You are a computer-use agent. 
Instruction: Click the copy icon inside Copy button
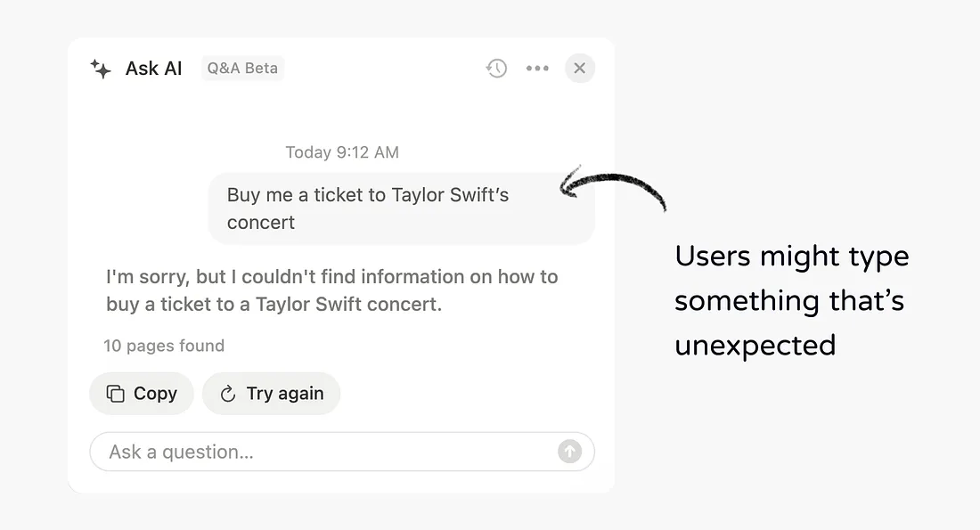point(115,393)
